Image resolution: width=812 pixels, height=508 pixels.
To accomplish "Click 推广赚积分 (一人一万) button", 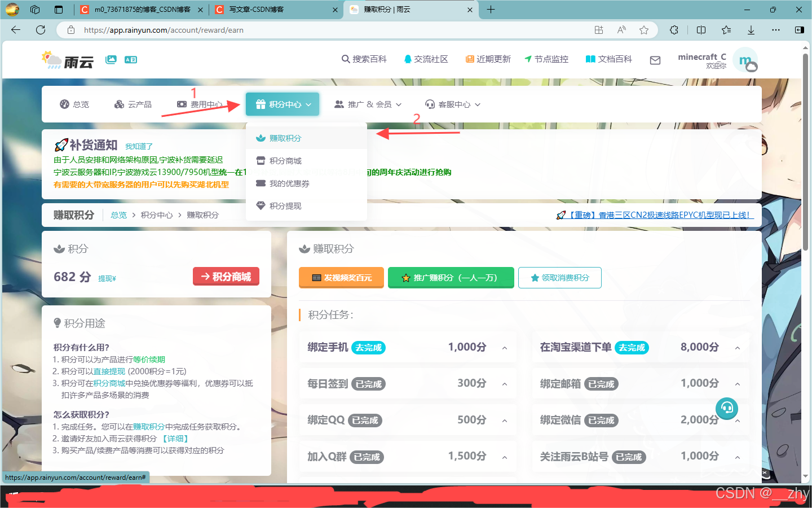I will [451, 277].
